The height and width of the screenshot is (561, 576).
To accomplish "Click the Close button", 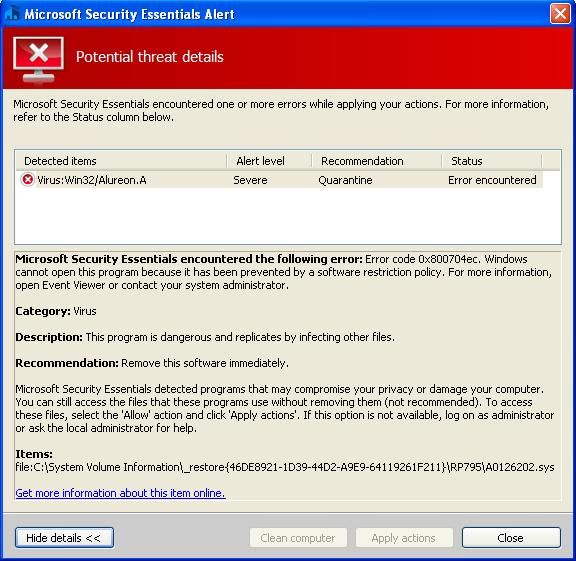I will pos(511,538).
